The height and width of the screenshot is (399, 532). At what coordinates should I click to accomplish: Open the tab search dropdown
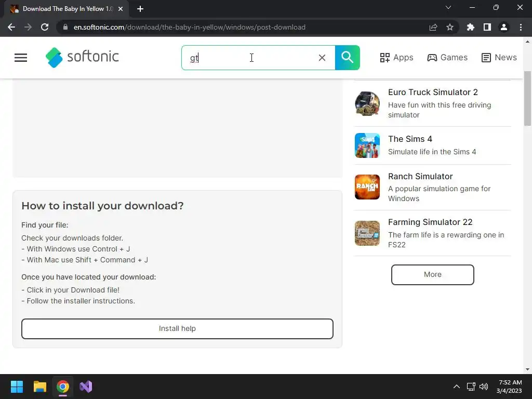pyautogui.click(x=448, y=7)
